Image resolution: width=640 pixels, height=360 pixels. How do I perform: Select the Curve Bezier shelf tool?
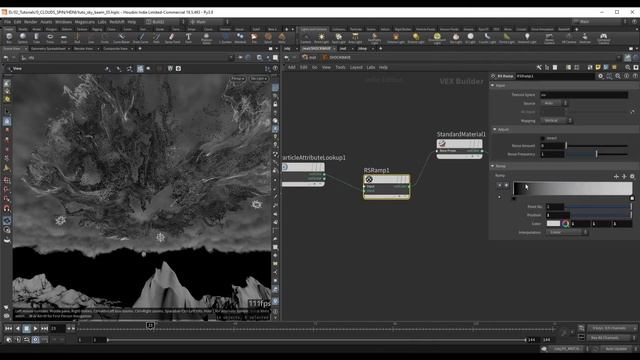click(x=121, y=38)
